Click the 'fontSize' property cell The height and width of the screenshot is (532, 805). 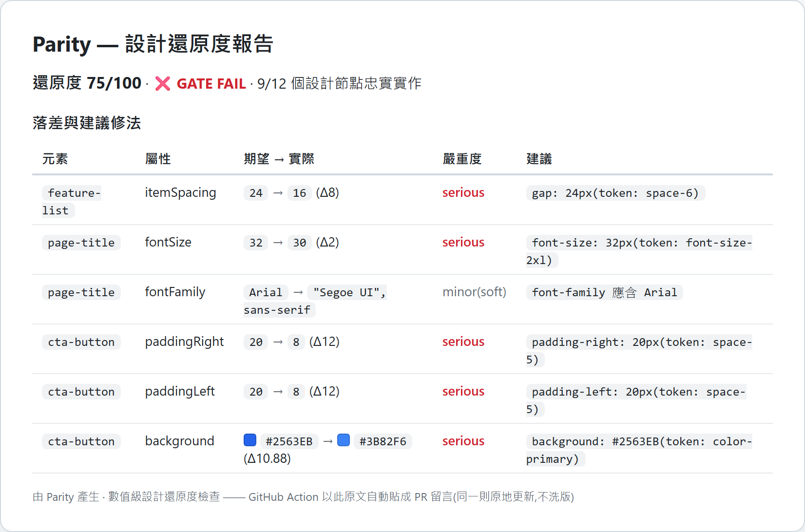click(168, 242)
